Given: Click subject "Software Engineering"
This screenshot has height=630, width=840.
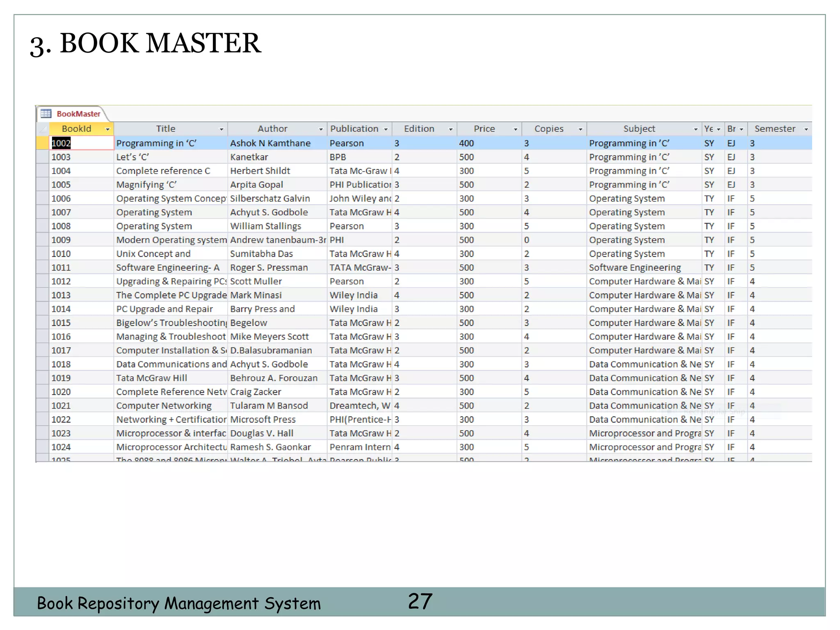Looking at the screenshot, I should coord(635,267).
